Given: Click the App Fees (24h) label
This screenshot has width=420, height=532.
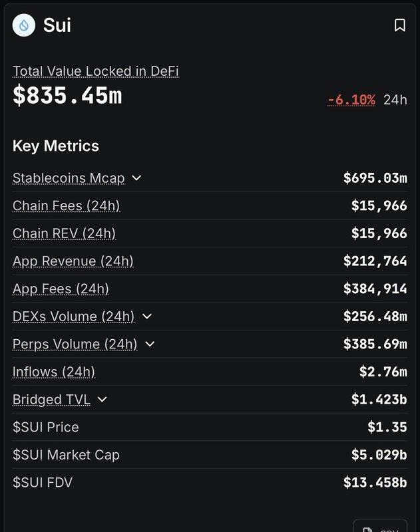Looking at the screenshot, I should point(61,289).
